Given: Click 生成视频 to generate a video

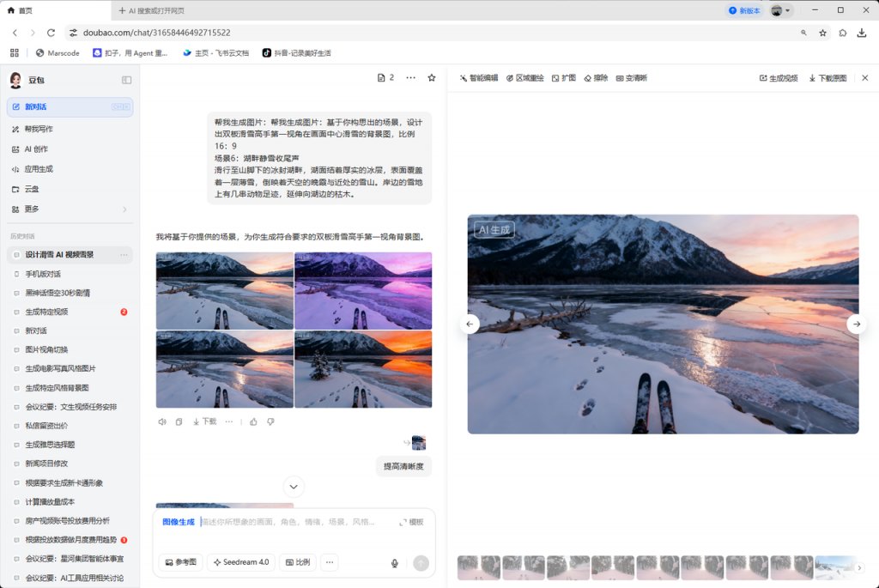Looking at the screenshot, I should tap(781, 77).
